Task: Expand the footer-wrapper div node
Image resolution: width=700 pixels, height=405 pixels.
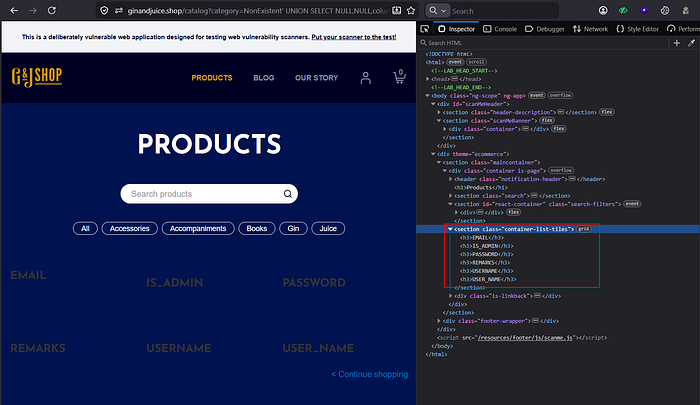Action: 439,321
